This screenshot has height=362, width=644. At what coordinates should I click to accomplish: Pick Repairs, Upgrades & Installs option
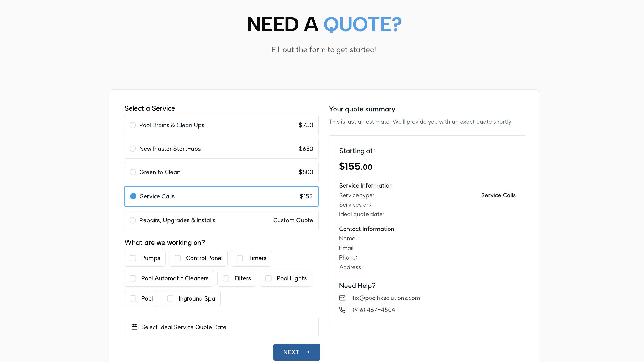coord(133,220)
